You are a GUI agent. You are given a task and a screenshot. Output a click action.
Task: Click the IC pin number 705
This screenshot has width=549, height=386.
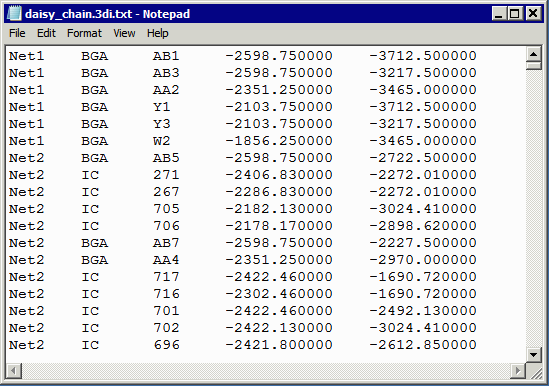pos(166,209)
